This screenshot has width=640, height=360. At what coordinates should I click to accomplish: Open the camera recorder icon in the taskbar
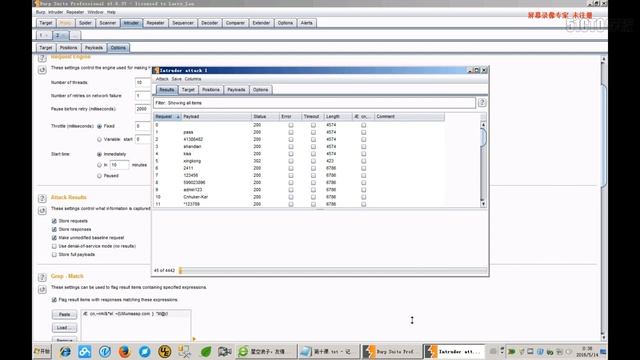224,351
